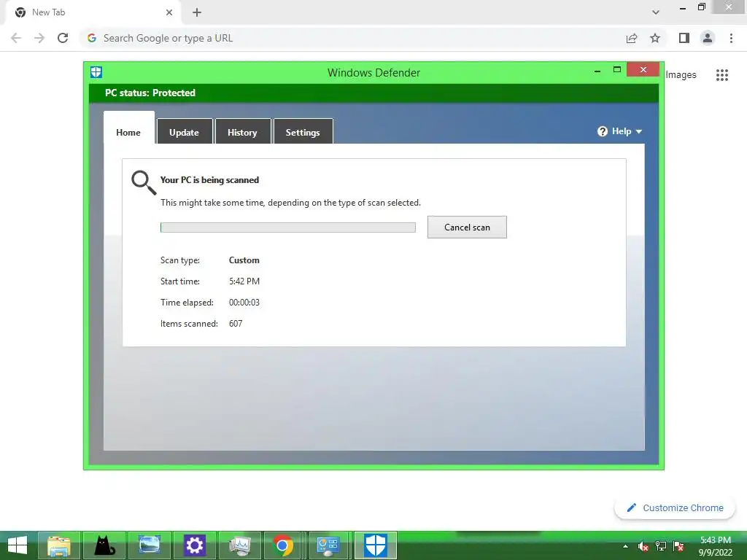Screen dimensions: 747x560
Task: Click the Help question mark icon
Action: [x=603, y=131]
